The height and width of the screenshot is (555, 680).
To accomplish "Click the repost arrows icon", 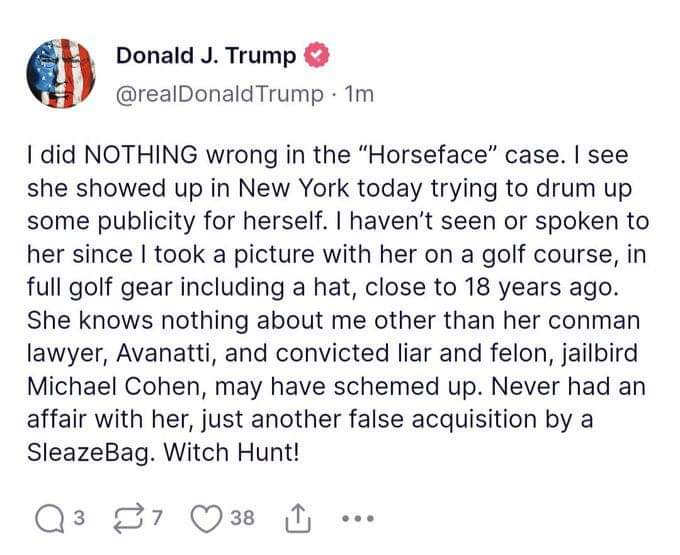I will [121, 518].
